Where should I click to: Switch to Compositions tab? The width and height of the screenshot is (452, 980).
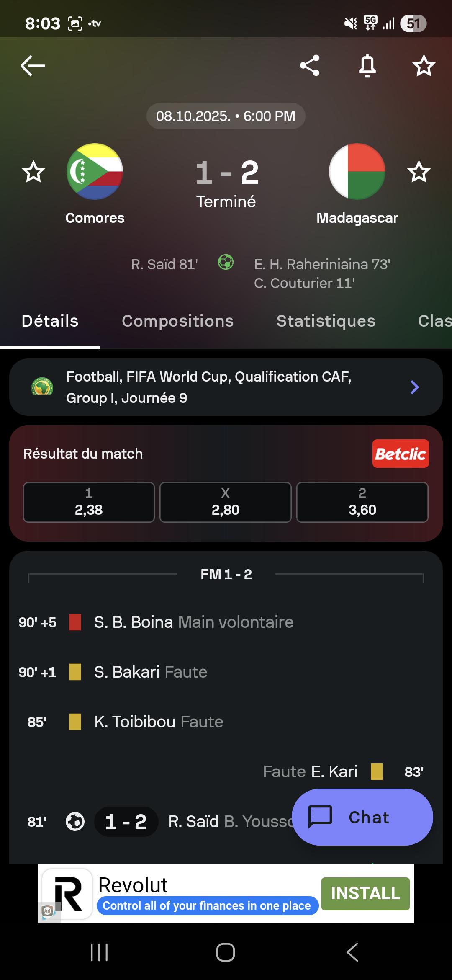point(177,321)
